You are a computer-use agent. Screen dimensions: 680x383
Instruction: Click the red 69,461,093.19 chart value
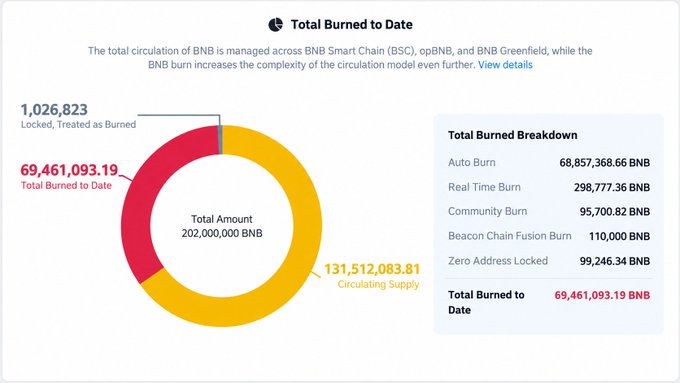(69, 170)
